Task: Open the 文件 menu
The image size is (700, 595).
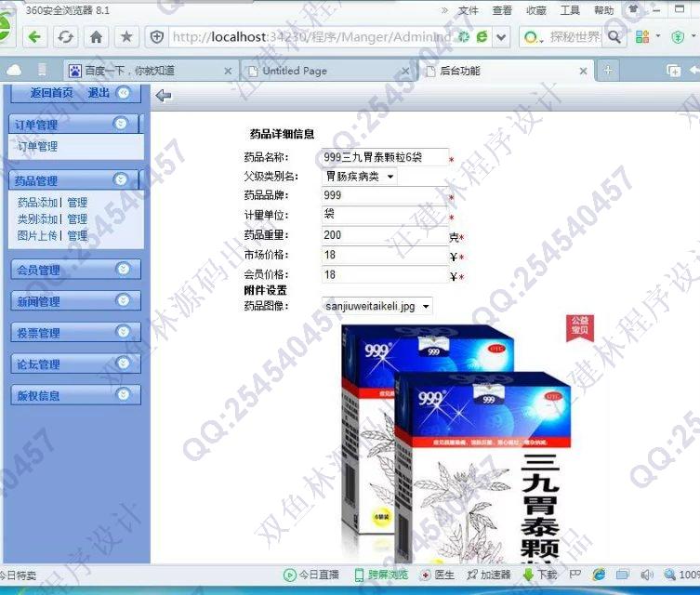Action: click(x=468, y=10)
